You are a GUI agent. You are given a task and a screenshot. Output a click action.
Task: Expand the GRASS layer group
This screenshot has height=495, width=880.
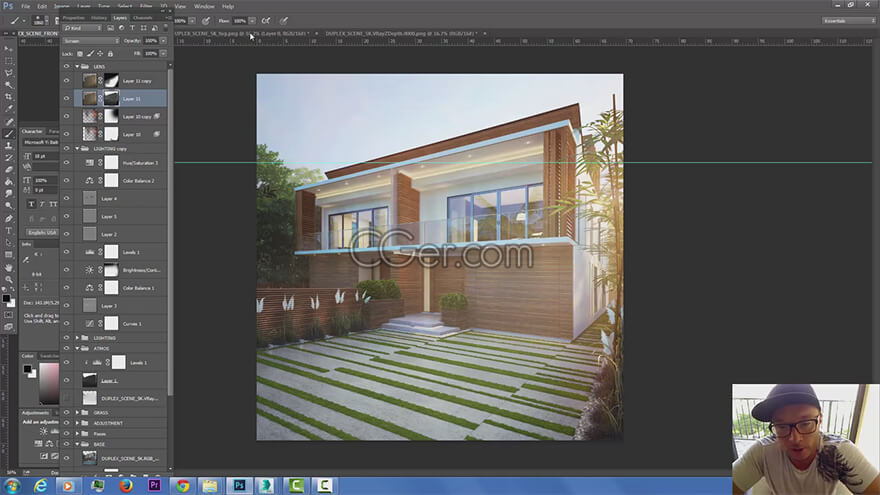[x=77, y=412]
